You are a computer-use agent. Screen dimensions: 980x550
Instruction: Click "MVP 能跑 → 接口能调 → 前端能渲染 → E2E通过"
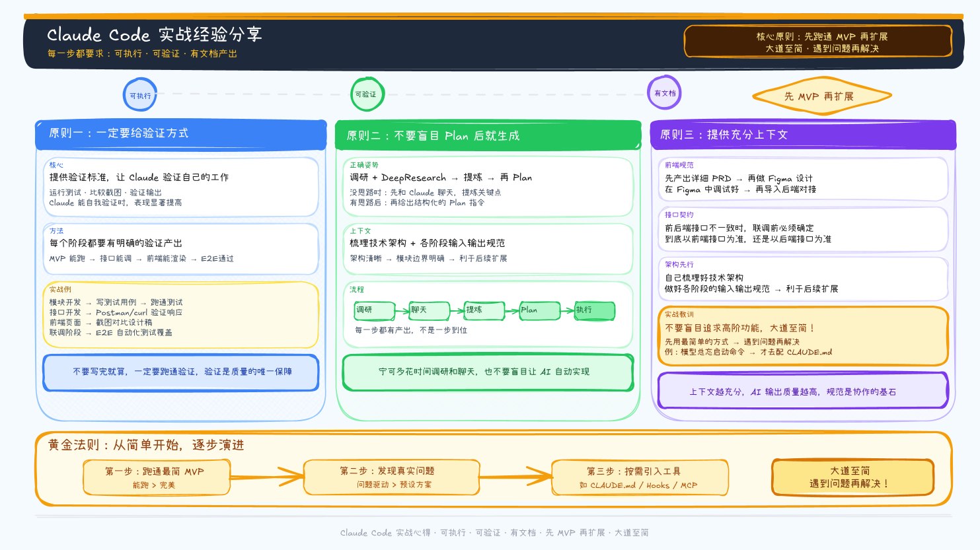141,259
